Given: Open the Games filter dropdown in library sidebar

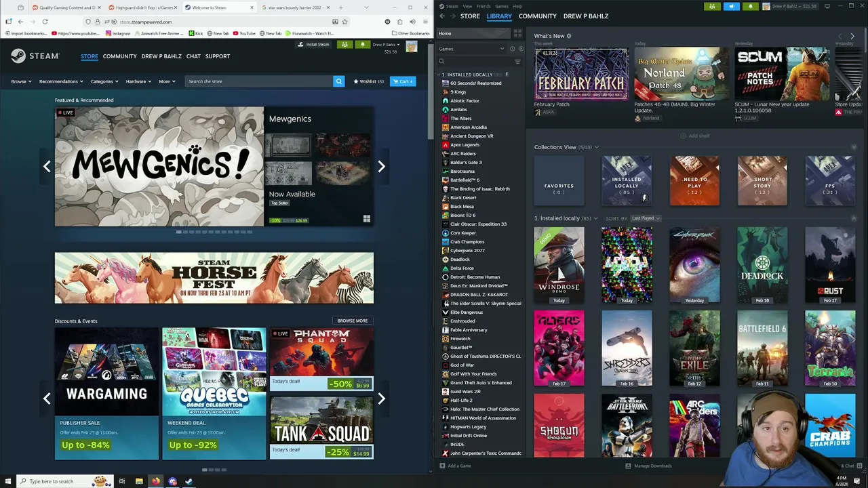Looking at the screenshot, I should pyautogui.click(x=471, y=49).
